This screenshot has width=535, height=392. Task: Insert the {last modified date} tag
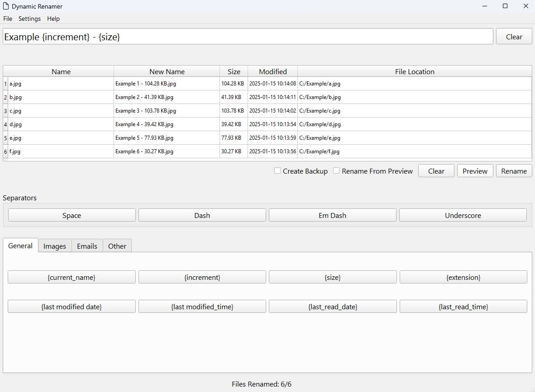(x=72, y=307)
